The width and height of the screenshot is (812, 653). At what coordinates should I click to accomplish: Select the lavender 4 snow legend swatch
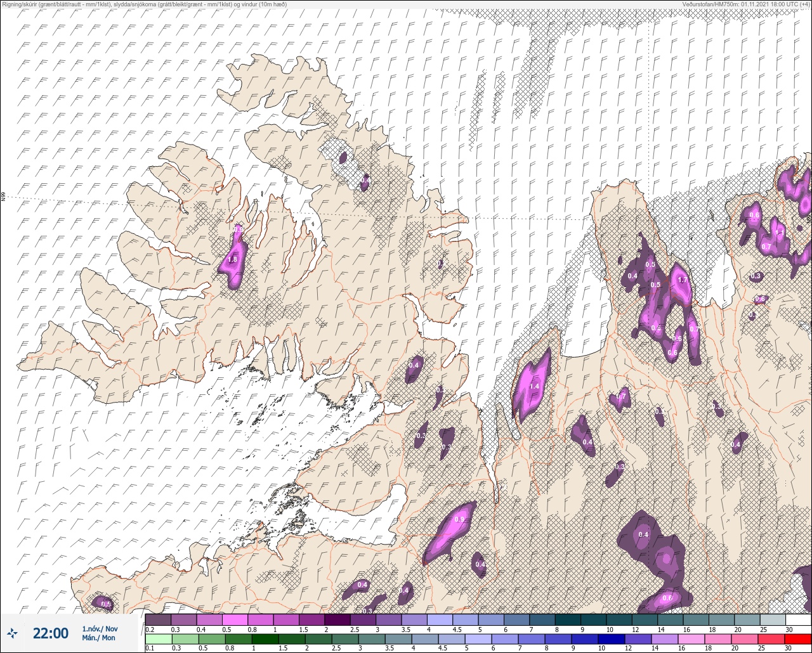(440, 619)
